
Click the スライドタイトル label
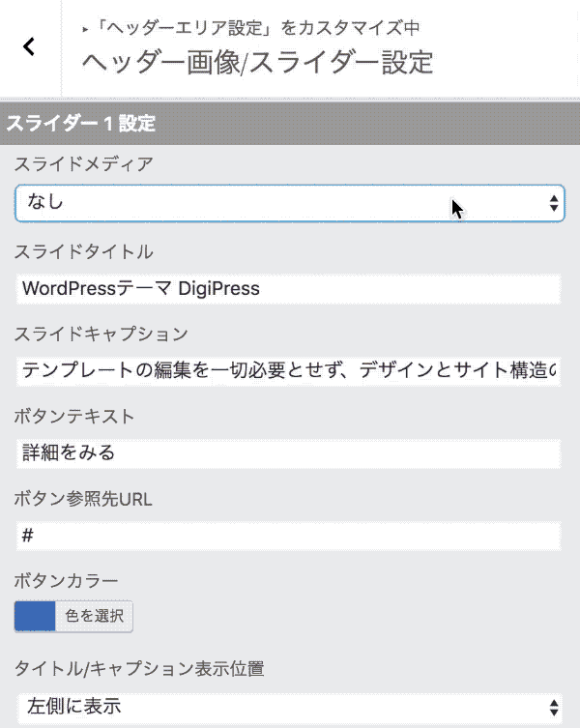(83, 252)
